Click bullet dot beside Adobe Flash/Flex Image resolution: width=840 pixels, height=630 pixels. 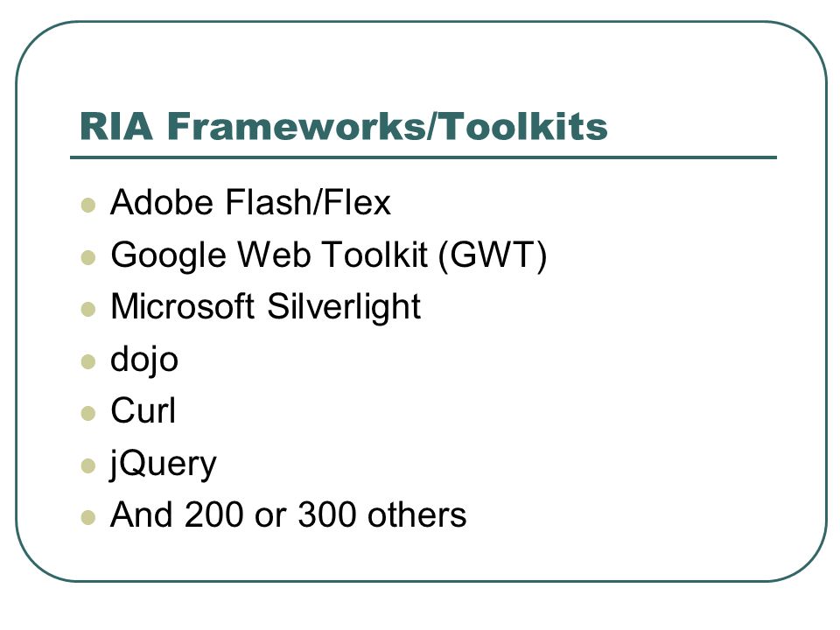click(x=88, y=205)
